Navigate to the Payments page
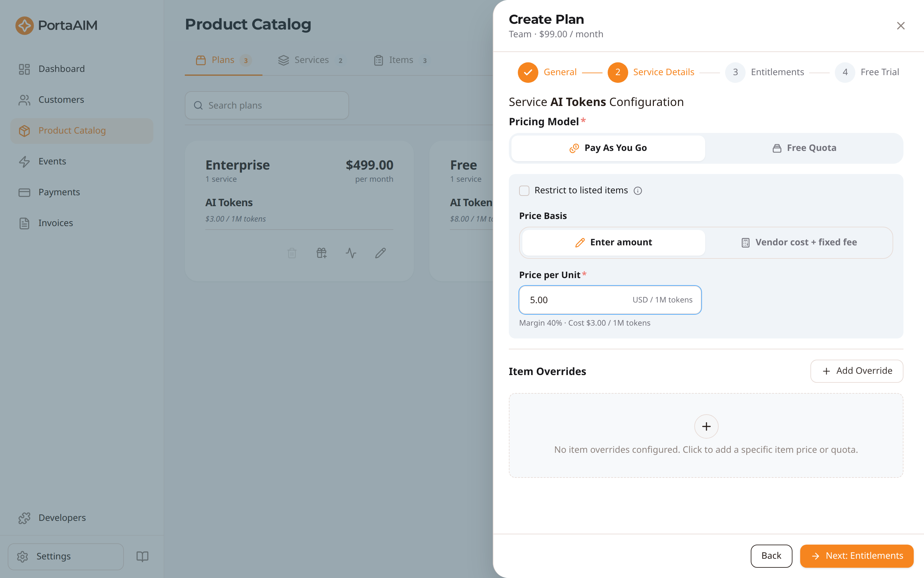Screen dimensions: 924x578 82,192
